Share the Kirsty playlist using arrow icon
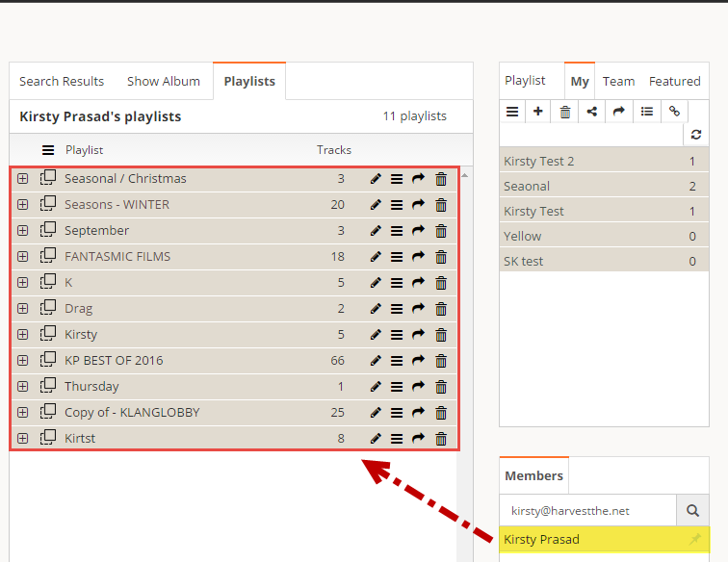 tap(418, 334)
